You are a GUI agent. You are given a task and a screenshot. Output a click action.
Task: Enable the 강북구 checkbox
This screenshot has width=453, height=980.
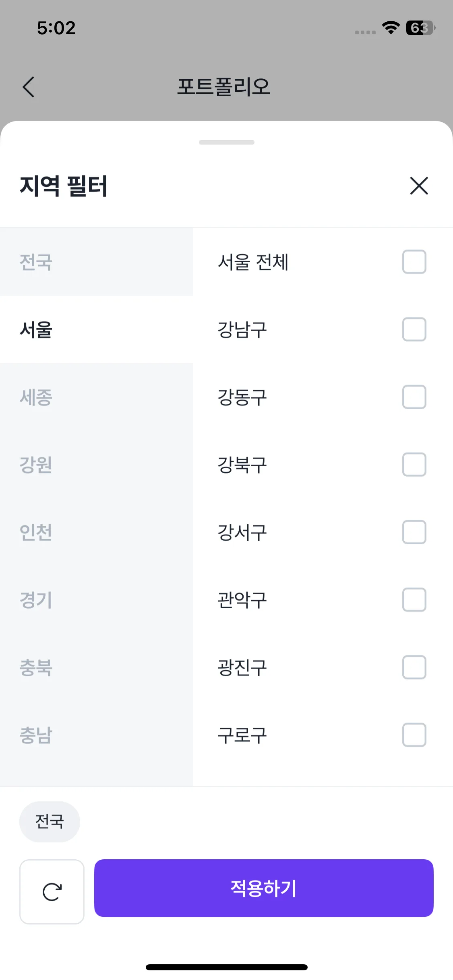414,465
